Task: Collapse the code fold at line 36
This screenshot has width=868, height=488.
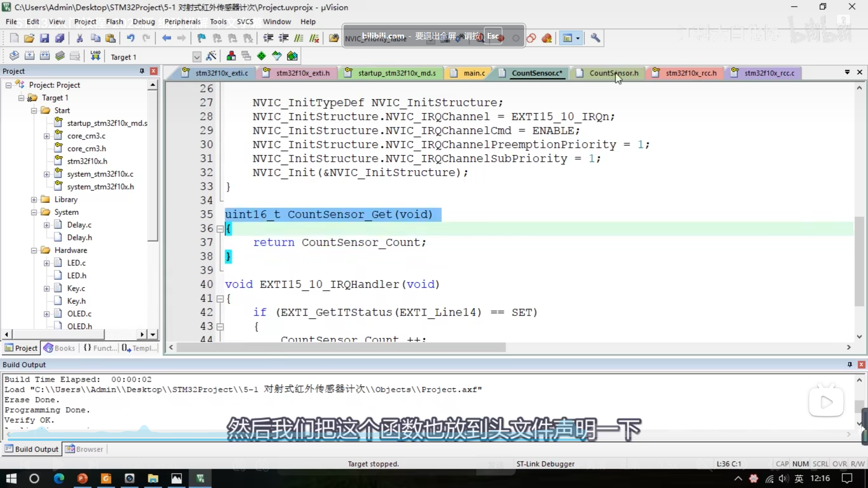Action: pyautogui.click(x=220, y=229)
